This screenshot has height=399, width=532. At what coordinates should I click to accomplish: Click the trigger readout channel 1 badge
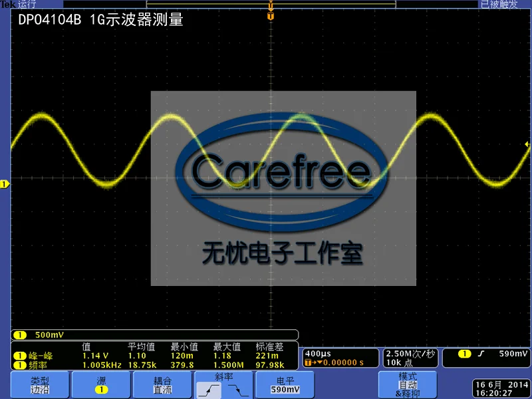click(464, 354)
